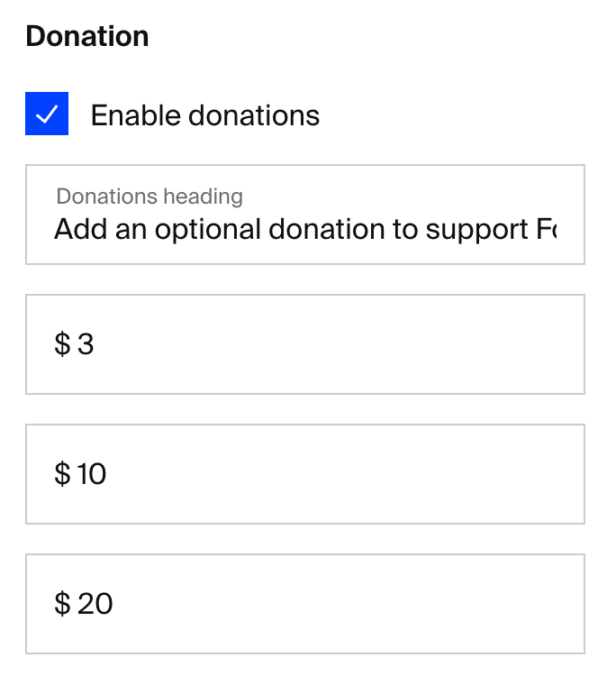Click the white checkmark in blue box
Viewport: 616px width, 685px height.
pyautogui.click(x=47, y=114)
